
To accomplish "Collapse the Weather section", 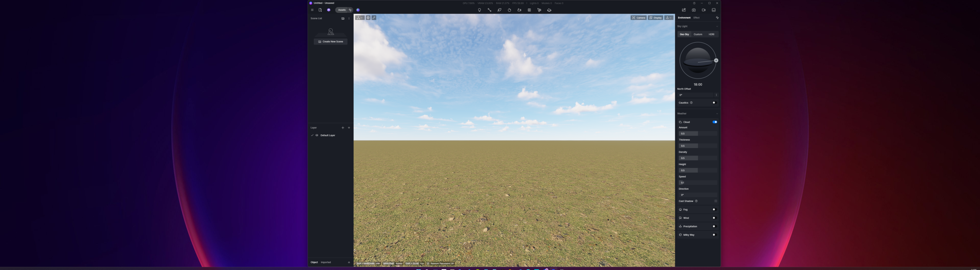I will coord(717,114).
